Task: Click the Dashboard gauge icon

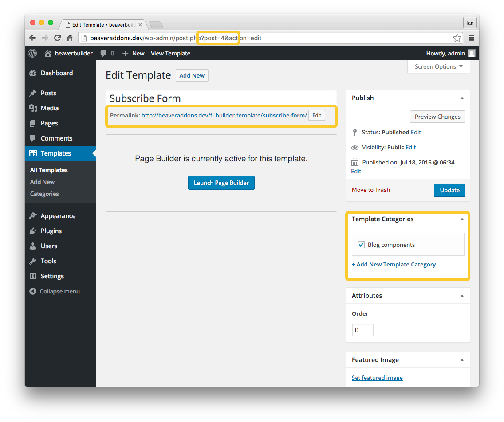Action: point(33,73)
